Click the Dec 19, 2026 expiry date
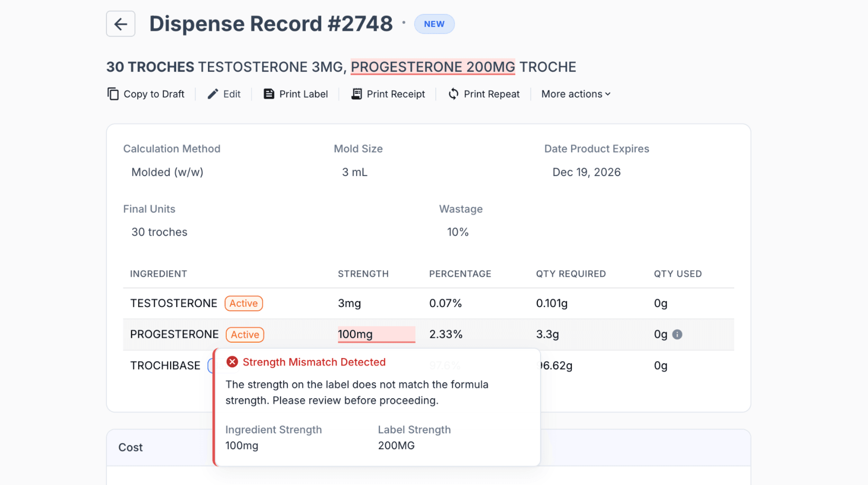The height and width of the screenshot is (485, 868). [x=586, y=172]
